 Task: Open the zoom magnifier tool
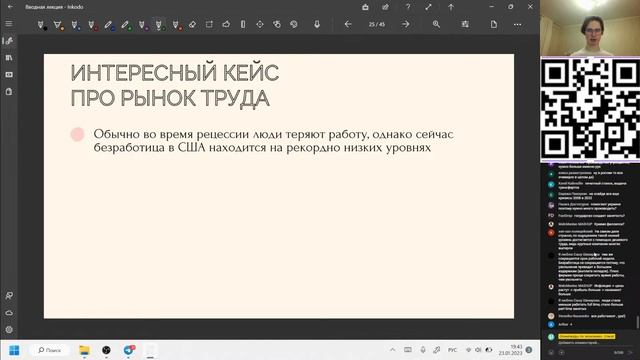pos(436,24)
